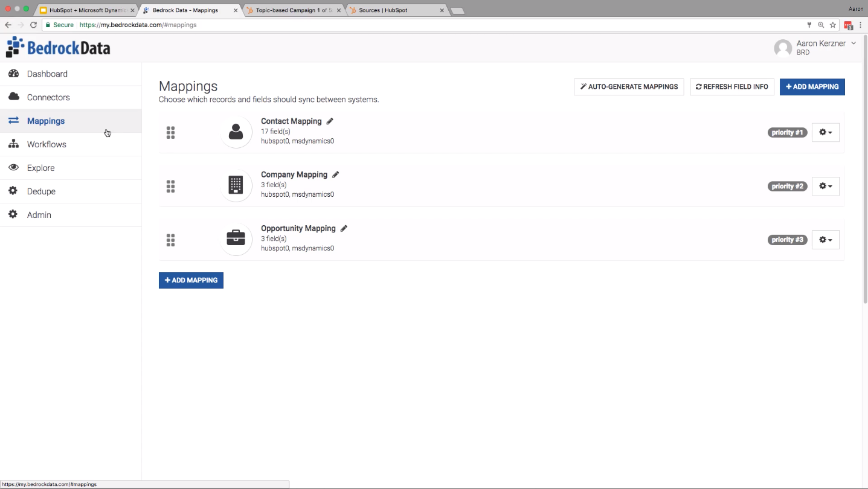The image size is (868, 489).
Task: Click the Connectors cloud icon
Action: point(14,97)
